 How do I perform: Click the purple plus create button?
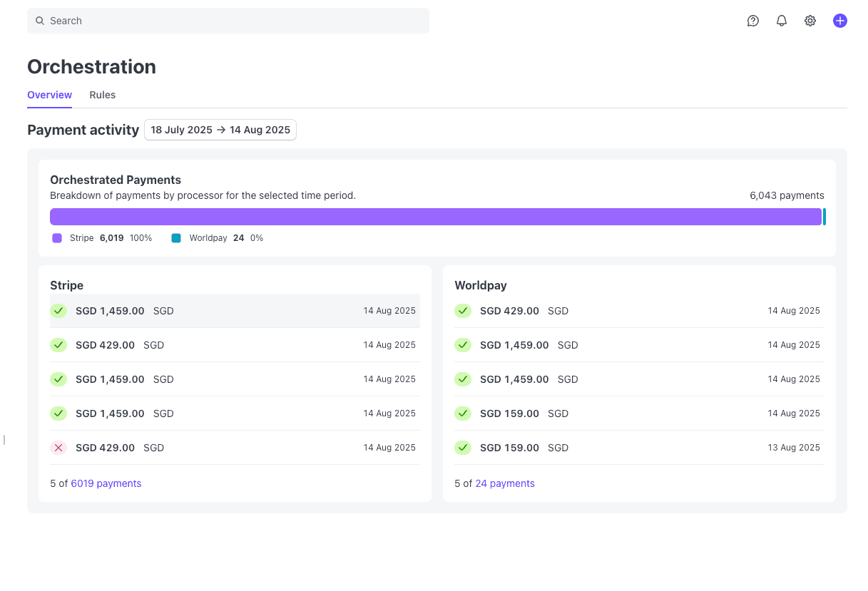coord(840,21)
